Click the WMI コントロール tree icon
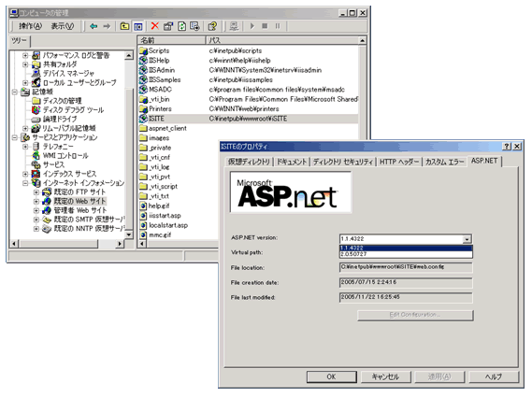 click(36, 156)
